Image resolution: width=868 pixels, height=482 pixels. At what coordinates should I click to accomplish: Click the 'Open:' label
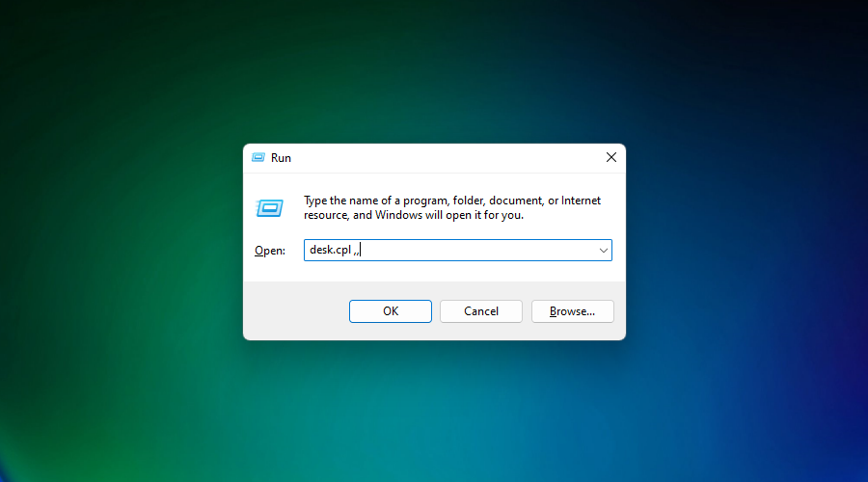pos(270,250)
